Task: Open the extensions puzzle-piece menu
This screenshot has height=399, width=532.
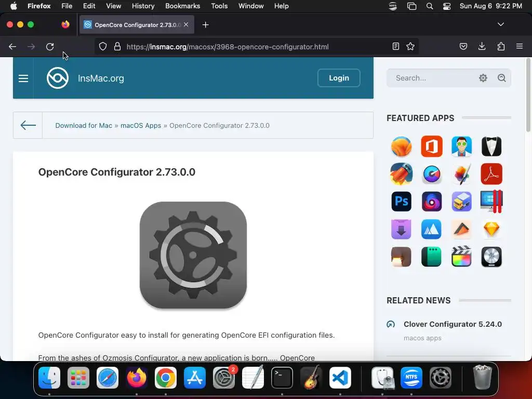Action: 501,46
